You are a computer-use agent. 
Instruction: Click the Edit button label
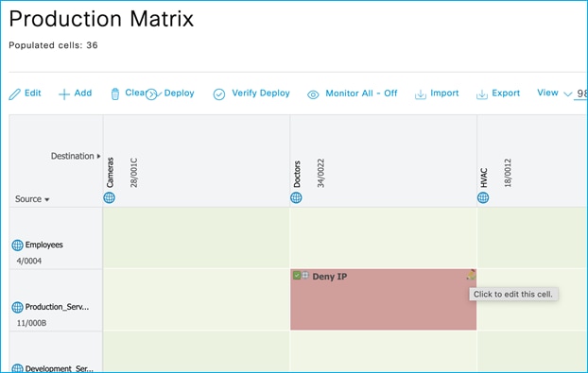(x=33, y=93)
